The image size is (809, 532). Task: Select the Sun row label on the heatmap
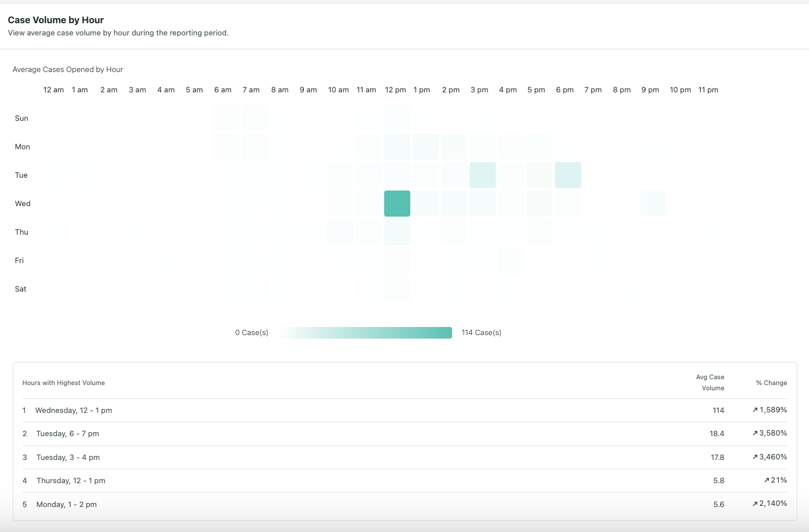click(x=21, y=118)
